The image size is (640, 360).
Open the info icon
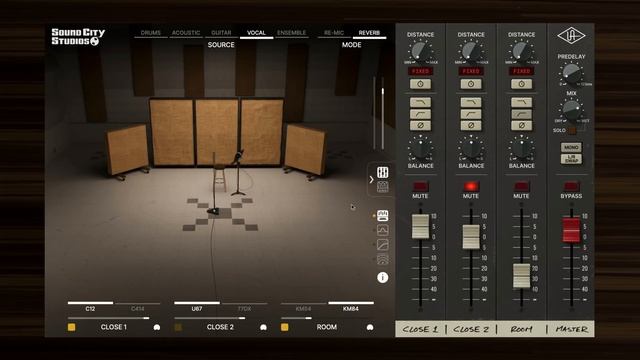tap(382, 278)
